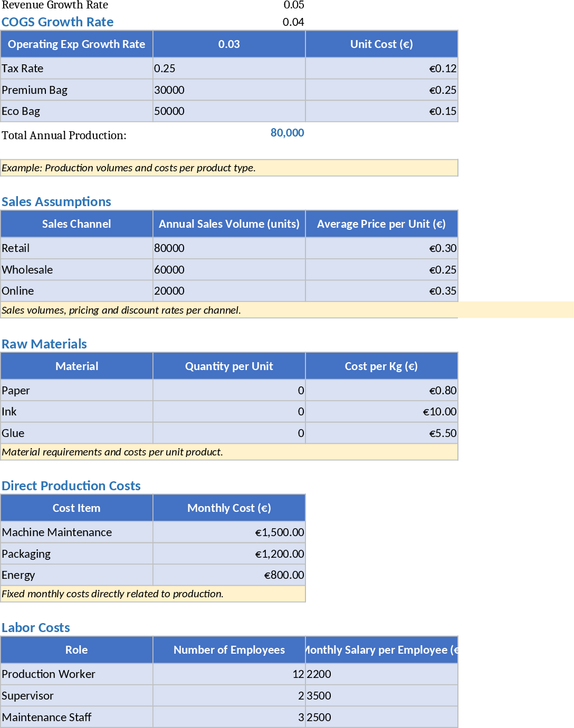Viewport: 574px width, 728px height.
Task: Click the Machine Maintenance monthly cost cell
Action: pos(228,532)
